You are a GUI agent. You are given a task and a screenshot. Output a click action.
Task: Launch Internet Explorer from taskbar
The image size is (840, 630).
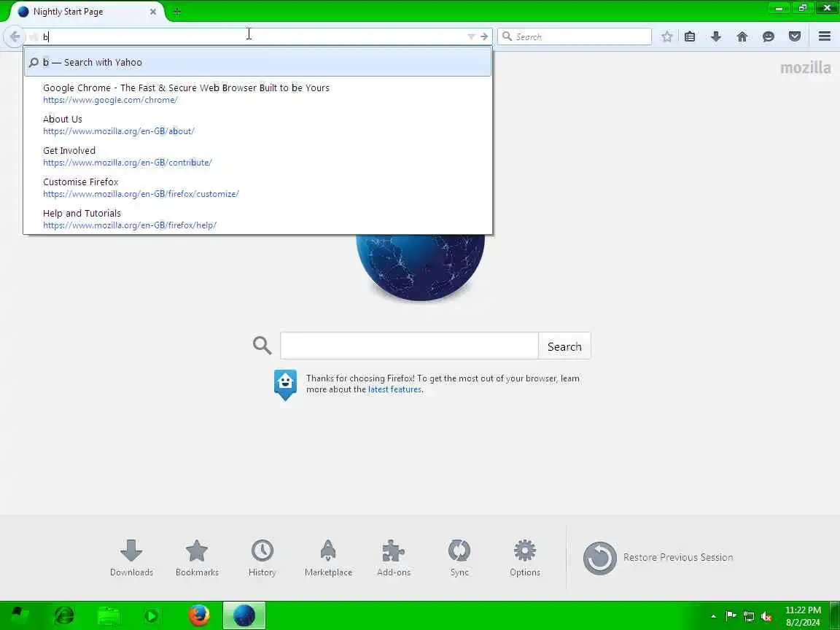point(64,615)
